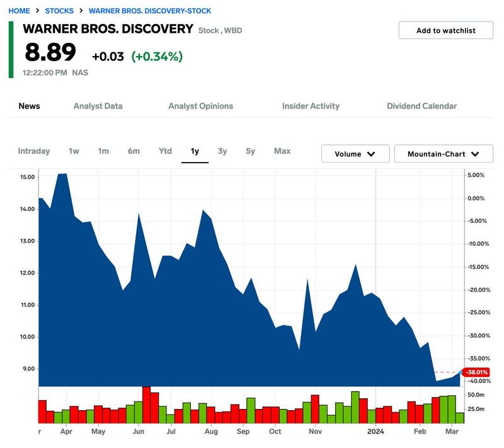The height and width of the screenshot is (448, 504).
Task: Click the 11.00 price axis label
Action: click(27, 305)
